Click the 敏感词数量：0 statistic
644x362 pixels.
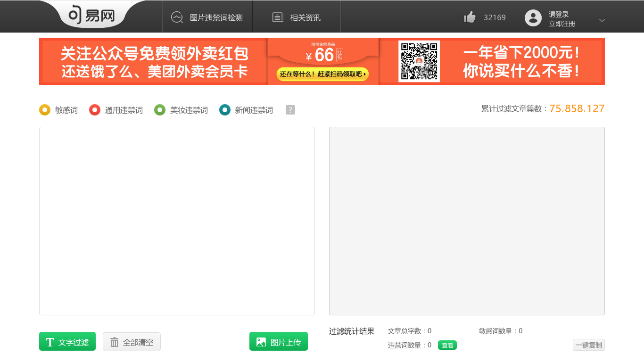coord(501,331)
